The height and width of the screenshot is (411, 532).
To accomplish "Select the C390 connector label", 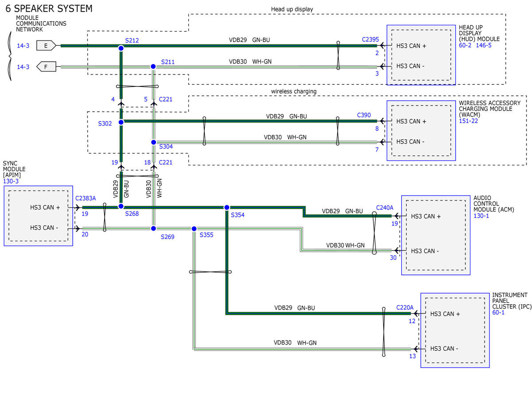I will [x=364, y=115].
